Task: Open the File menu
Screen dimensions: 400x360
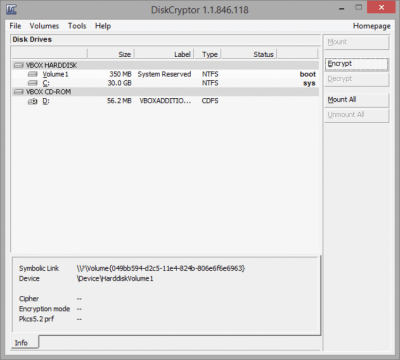Action: (15, 26)
